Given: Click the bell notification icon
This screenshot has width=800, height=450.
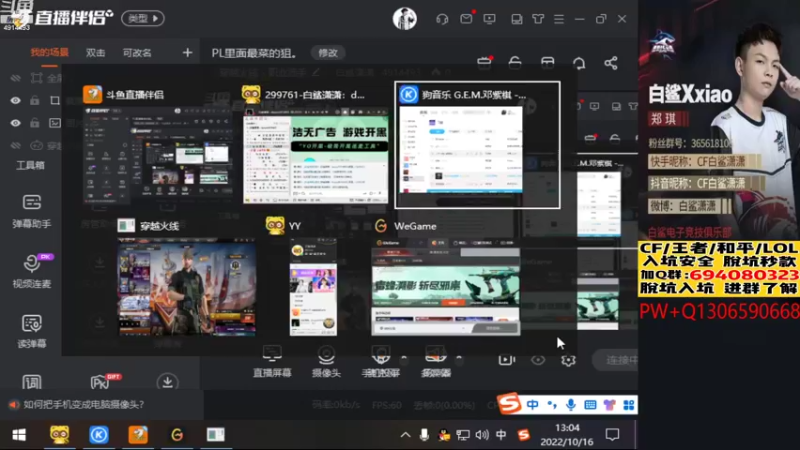Looking at the screenshot, I should point(579,63).
